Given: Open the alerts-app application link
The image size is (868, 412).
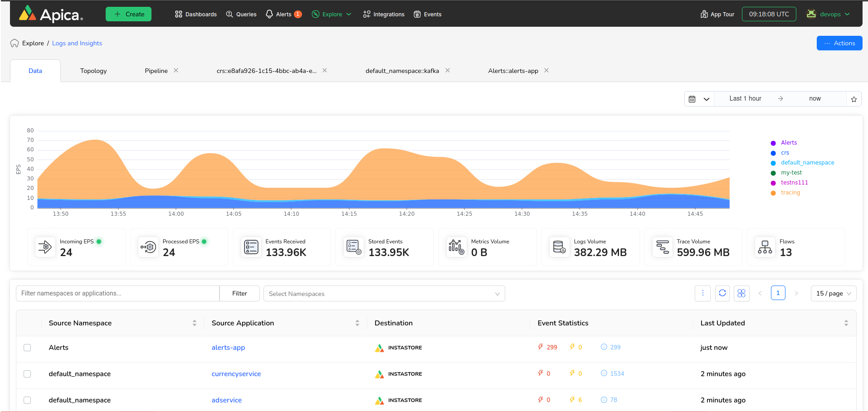Looking at the screenshot, I should 228,348.
